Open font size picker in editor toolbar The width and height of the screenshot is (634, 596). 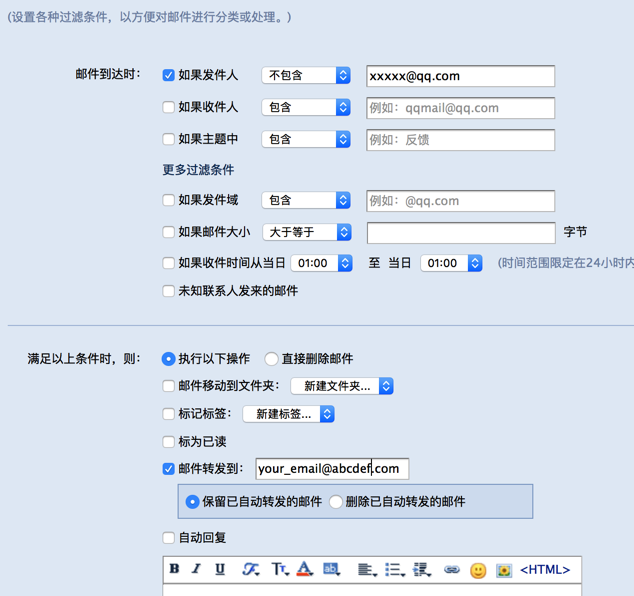pos(280,569)
